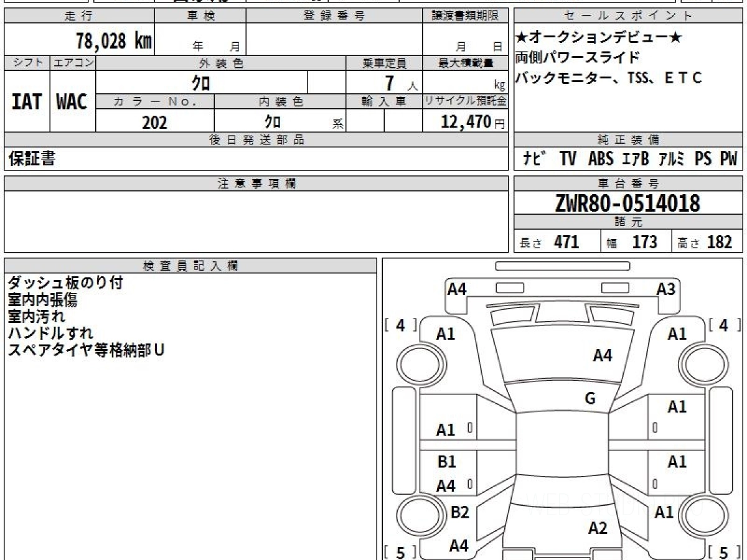This screenshot has height=560, width=747.
Task: Select the 純正装備 header
Action: coord(628,140)
